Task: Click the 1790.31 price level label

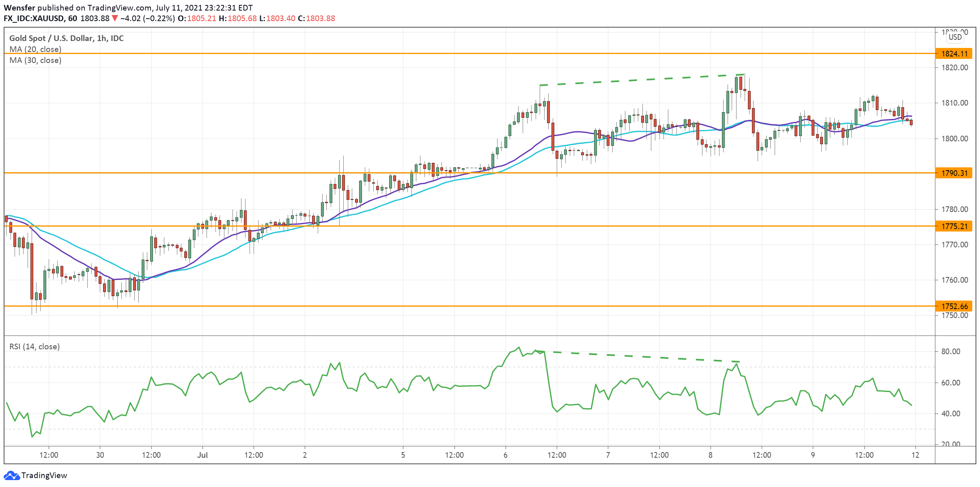Action: coord(954,173)
